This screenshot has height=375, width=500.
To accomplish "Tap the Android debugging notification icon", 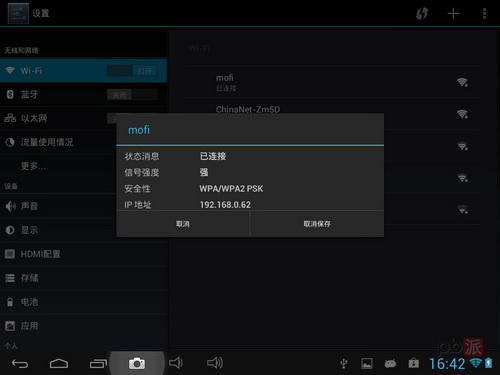I will click(x=390, y=364).
